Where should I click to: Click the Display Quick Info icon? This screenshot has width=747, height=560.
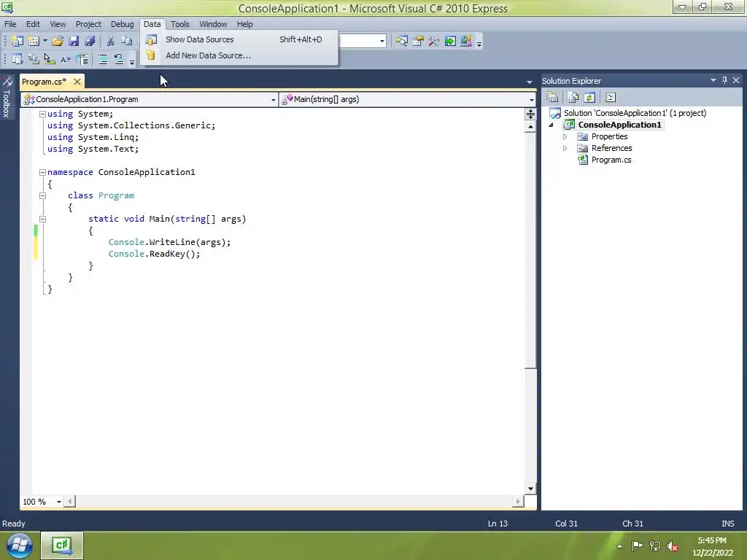click(x=50, y=59)
